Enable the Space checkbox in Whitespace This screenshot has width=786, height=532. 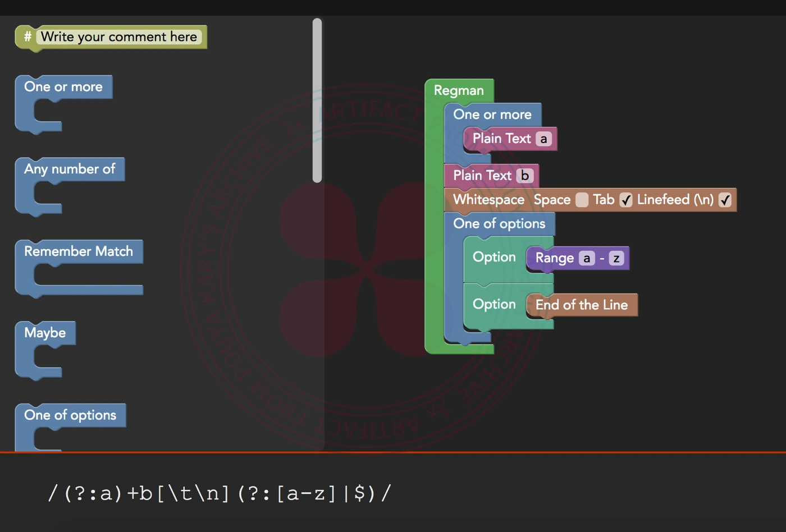tap(582, 200)
